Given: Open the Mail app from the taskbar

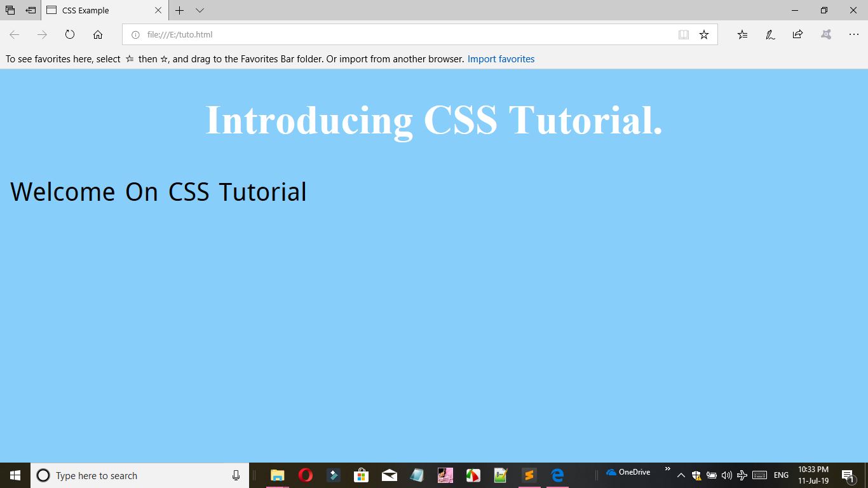Looking at the screenshot, I should (x=389, y=475).
